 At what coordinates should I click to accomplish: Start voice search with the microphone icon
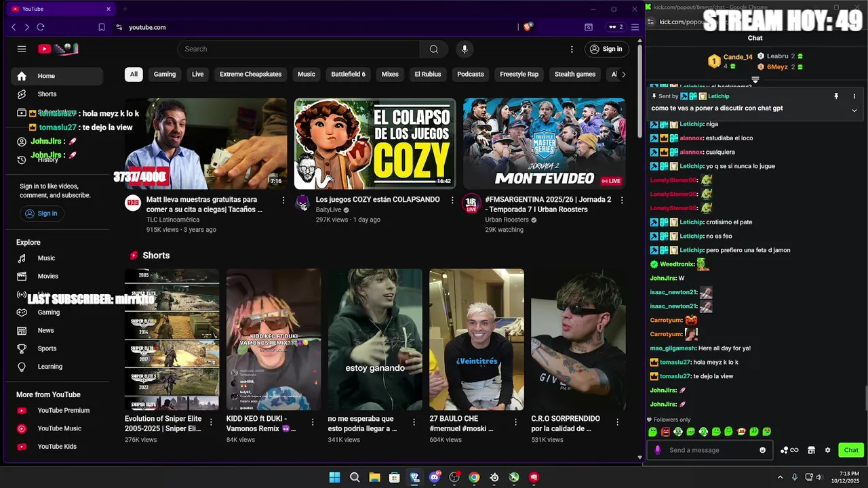[x=465, y=49]
